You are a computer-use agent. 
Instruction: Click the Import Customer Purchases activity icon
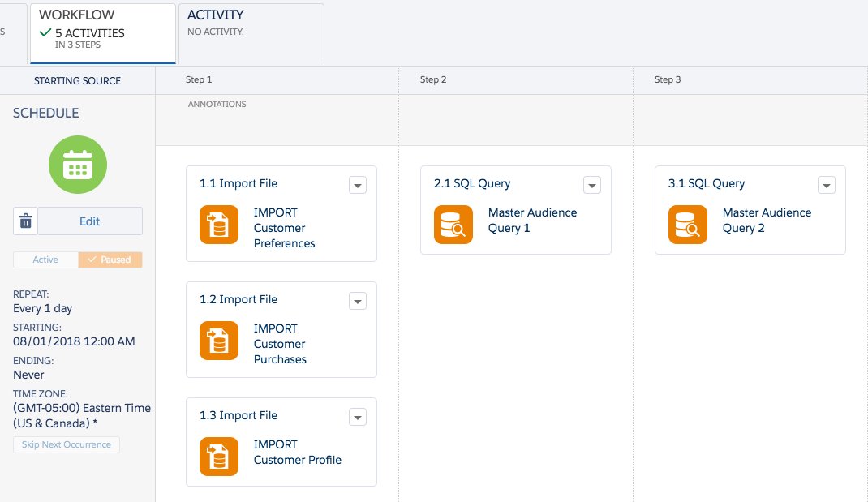pyautogui.click(x=219, y=341)
